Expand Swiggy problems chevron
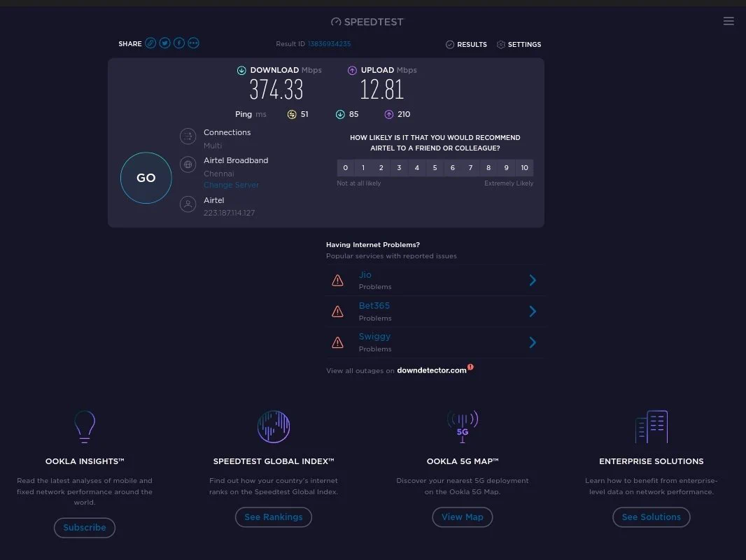The height and width of the screenshot is (560, 746). 533,342
